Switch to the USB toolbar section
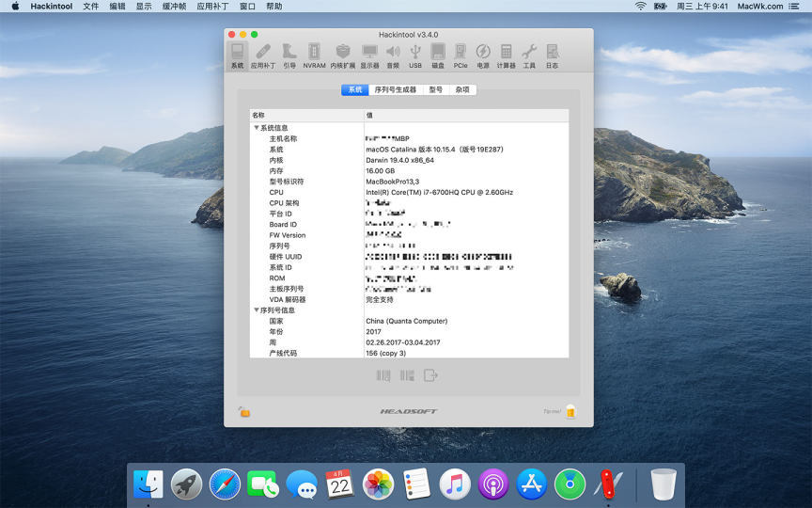This screenshot has height=508, width=812. pos(415,56)
